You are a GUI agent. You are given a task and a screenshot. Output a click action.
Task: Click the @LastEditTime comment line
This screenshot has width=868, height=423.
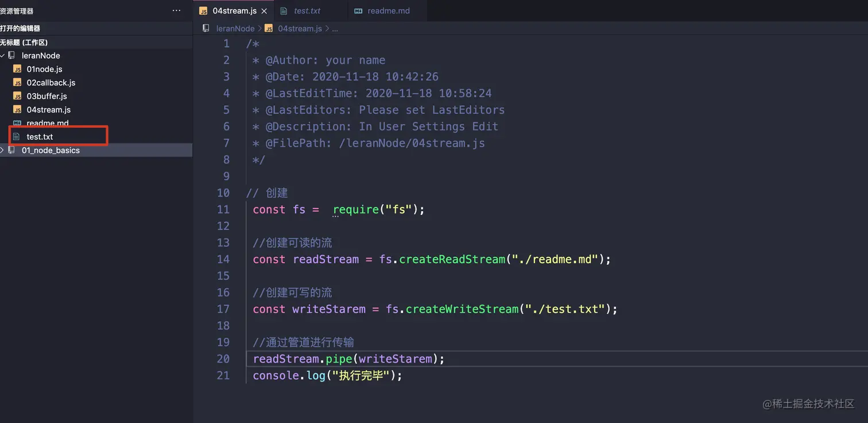point(372,93)
